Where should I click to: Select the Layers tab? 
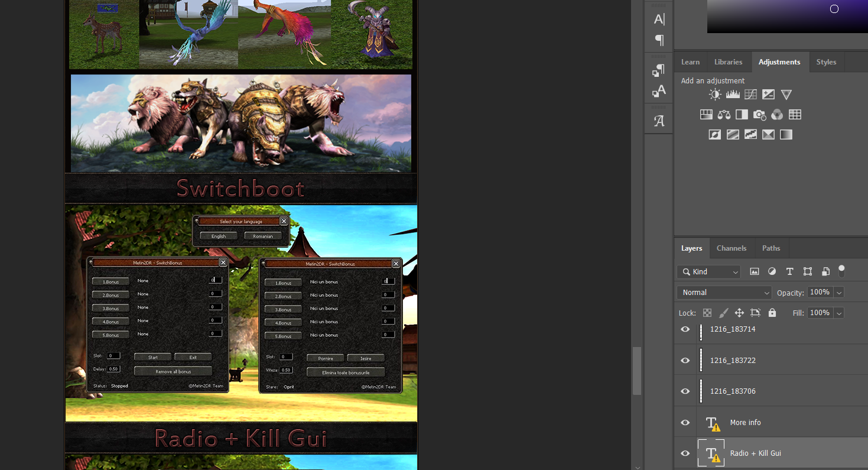click(691, 248)
